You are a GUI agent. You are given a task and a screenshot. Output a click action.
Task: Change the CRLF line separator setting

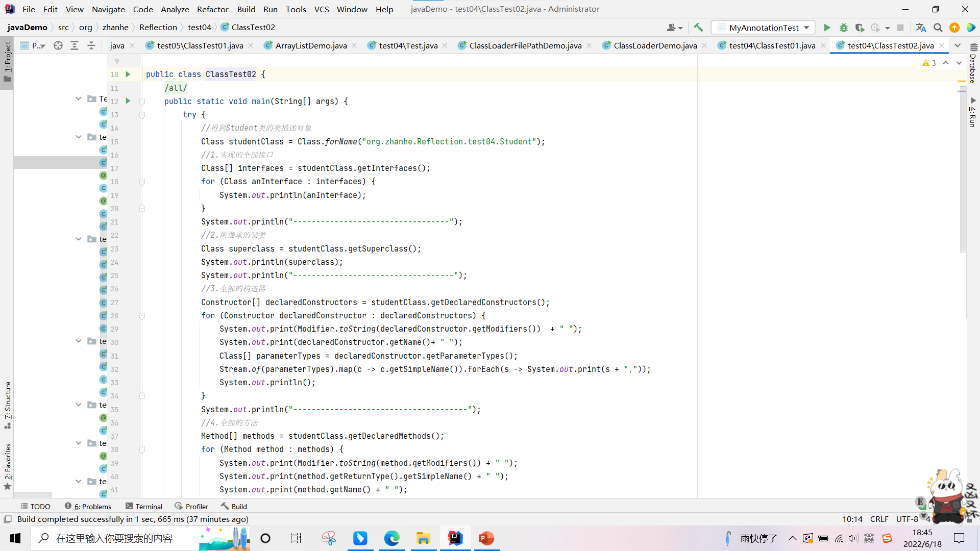click(879, 519)
